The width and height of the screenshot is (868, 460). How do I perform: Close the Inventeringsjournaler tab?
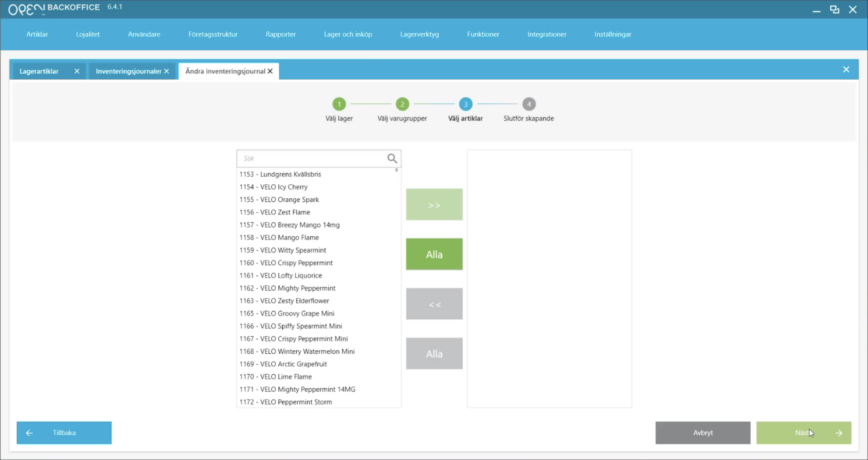(x=167, y=71)
